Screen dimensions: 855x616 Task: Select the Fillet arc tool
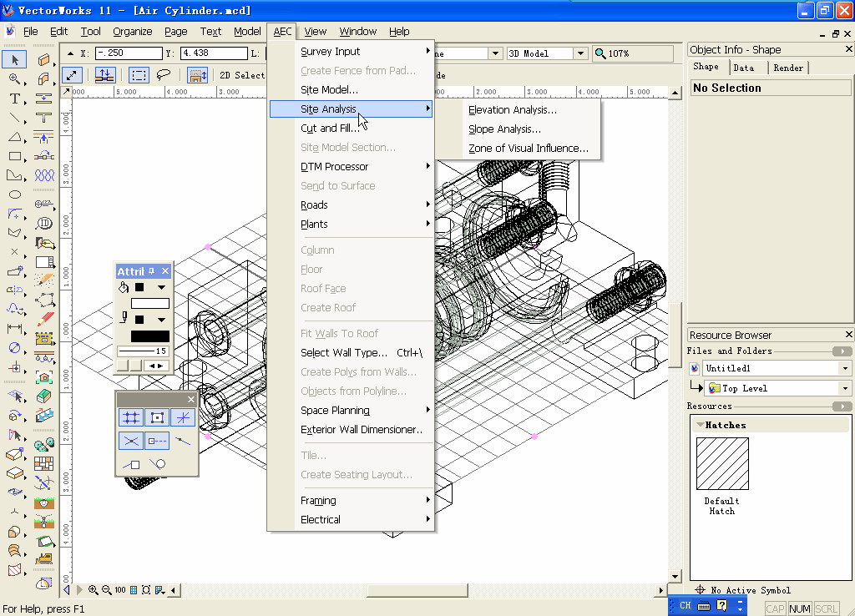15,214
